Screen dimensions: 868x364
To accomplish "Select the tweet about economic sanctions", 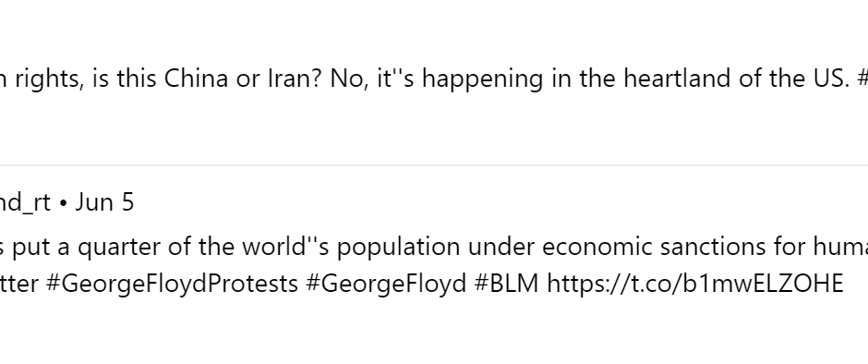I will click(x=434, y=265).
